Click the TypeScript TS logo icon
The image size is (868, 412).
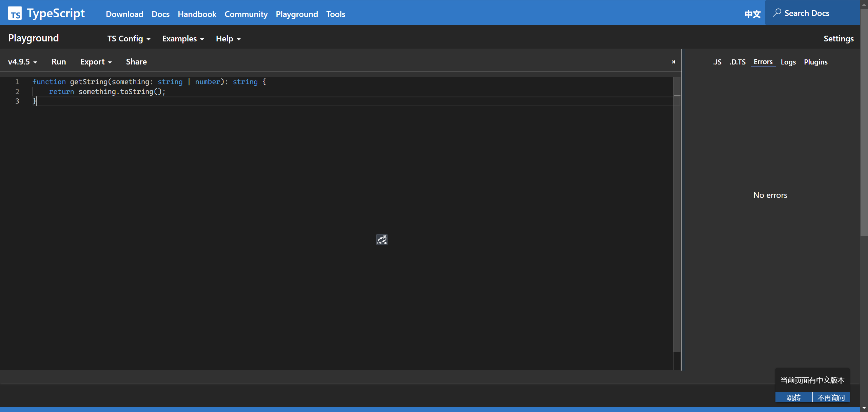(x=15, y=14)
